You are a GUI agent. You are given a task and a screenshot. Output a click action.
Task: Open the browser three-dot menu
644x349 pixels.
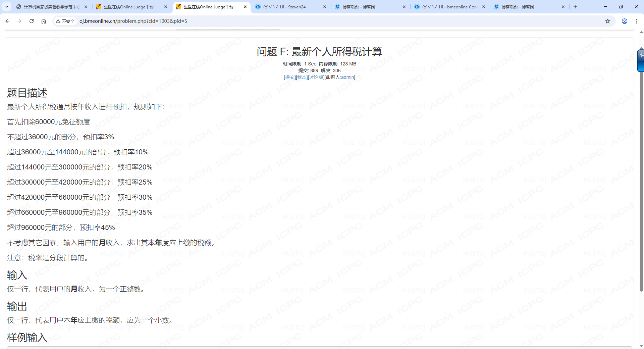tap(637, 21)
